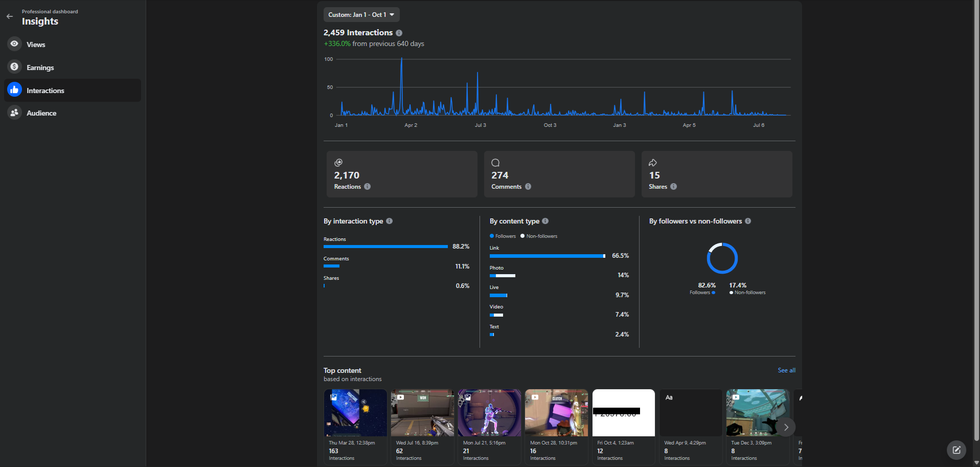Click info icon next to By interaction type
Screen dimensions: 980x467
point(390,221)
